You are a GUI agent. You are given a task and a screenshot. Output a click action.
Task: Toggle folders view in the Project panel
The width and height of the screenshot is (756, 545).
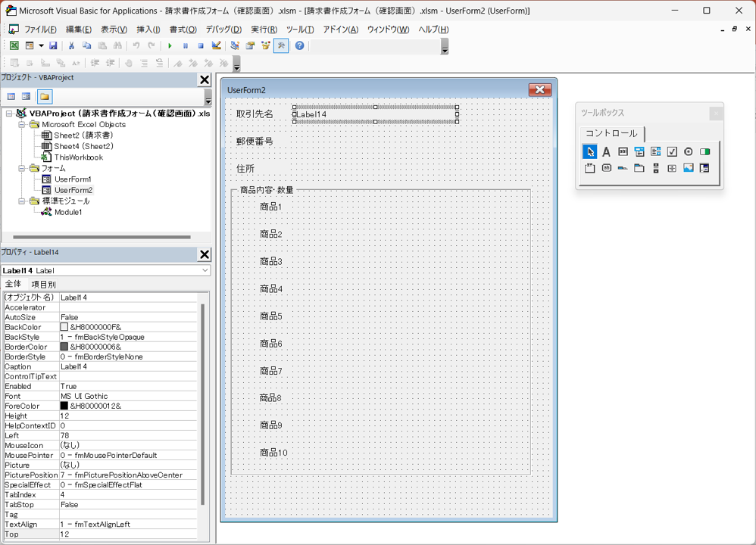click(45, 97)
